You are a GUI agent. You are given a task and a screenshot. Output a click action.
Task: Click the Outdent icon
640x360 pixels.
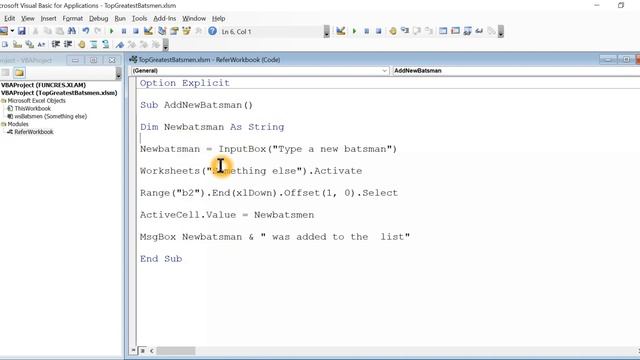[x=68, y=44]
